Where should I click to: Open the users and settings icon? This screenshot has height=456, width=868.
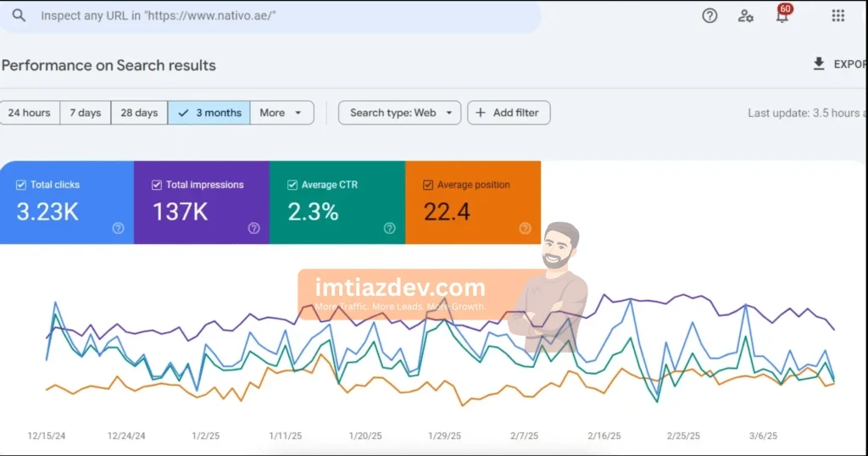click(x=745, y=16)
